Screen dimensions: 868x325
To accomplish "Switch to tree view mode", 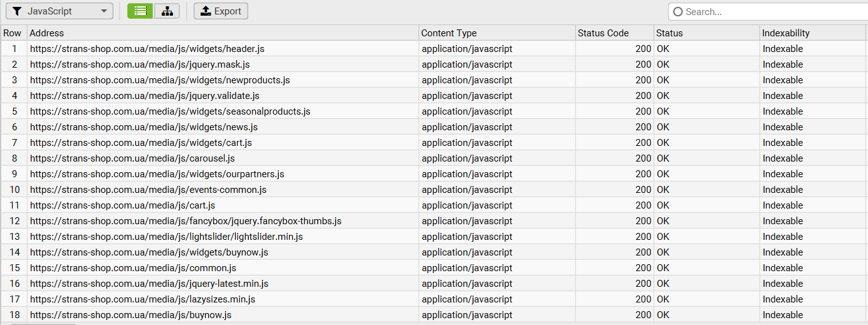I will (x=167, y=11).
